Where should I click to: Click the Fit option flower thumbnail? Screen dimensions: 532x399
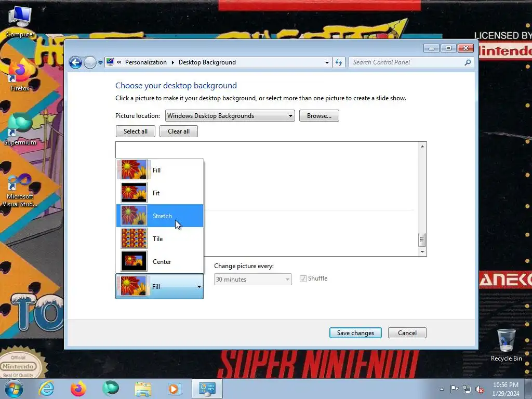tap(134, 192)
